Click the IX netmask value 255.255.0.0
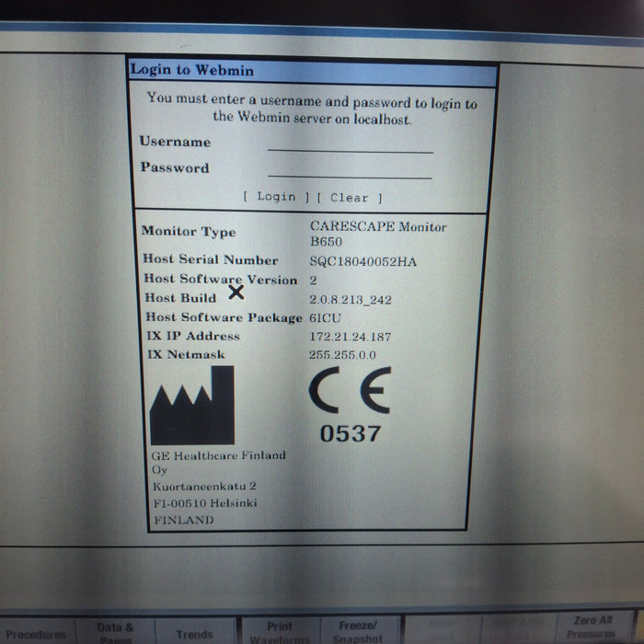The width and height of the screenshot is (644, 644). click(342, 355)
